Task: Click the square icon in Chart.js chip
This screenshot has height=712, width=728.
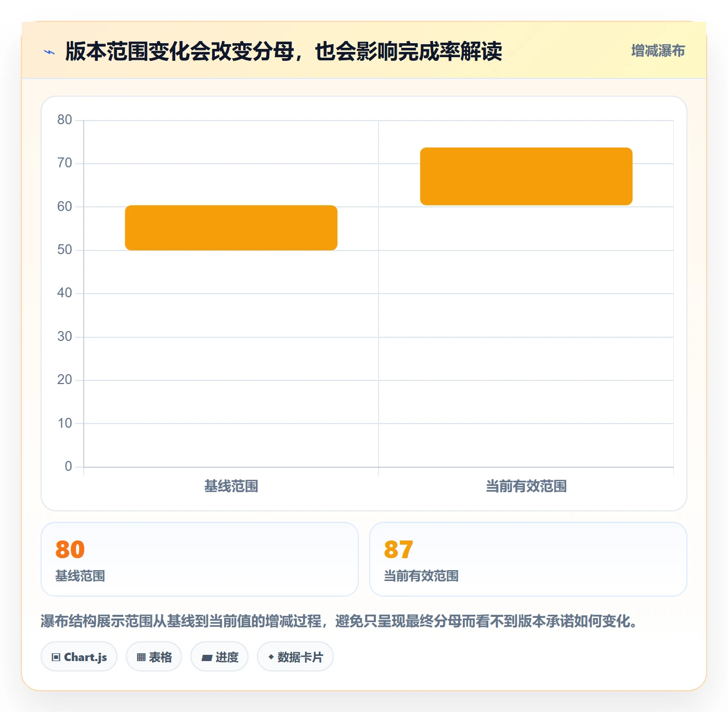Action: click(56, 657)
